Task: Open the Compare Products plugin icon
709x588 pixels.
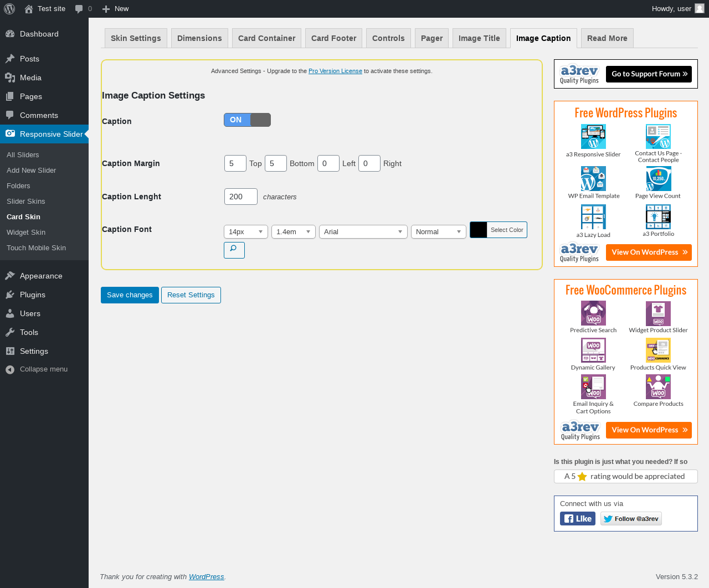Action: click(x=658, y=387)
